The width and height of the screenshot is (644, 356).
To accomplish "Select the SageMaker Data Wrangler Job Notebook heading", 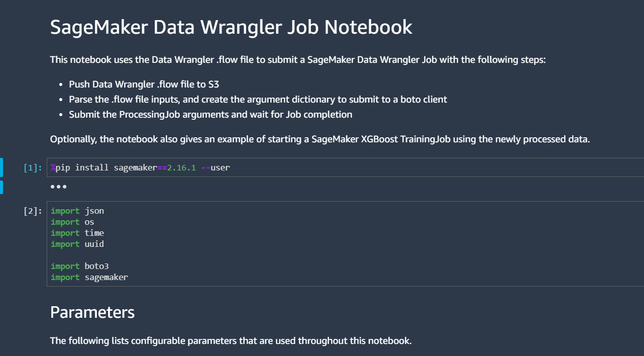I will click(x=231, y=27).
